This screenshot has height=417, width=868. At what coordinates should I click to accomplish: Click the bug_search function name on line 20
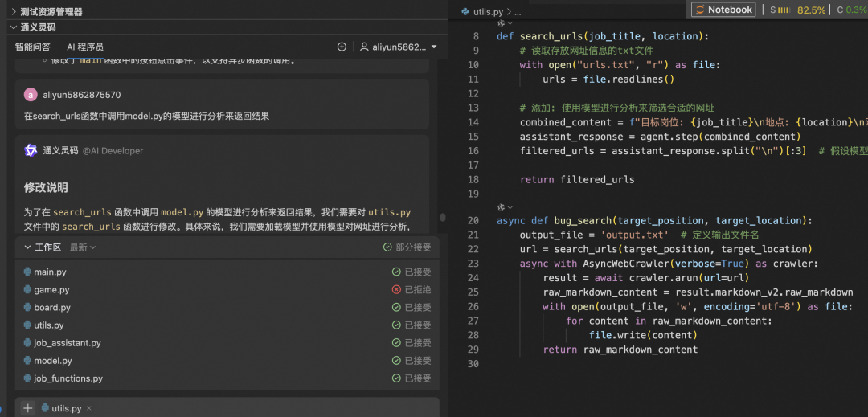coord(583,221)
